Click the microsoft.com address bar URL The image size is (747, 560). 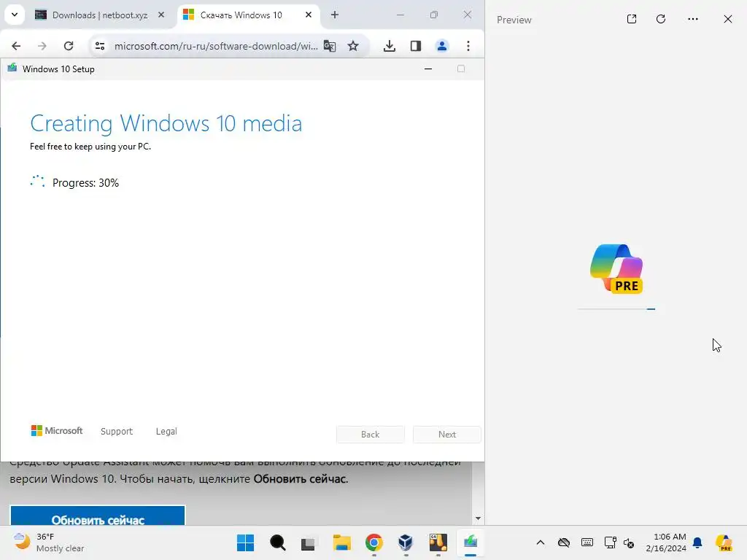point(216,46)
